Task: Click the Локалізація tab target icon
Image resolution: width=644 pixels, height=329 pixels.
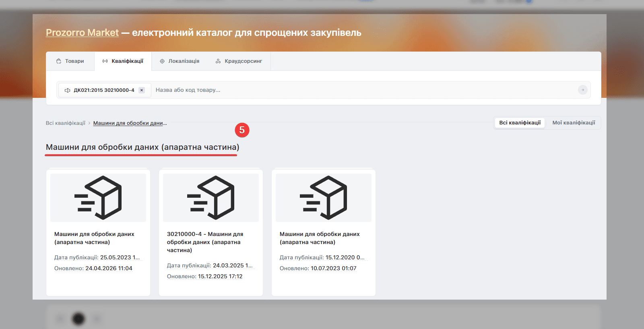Action: 162,61
